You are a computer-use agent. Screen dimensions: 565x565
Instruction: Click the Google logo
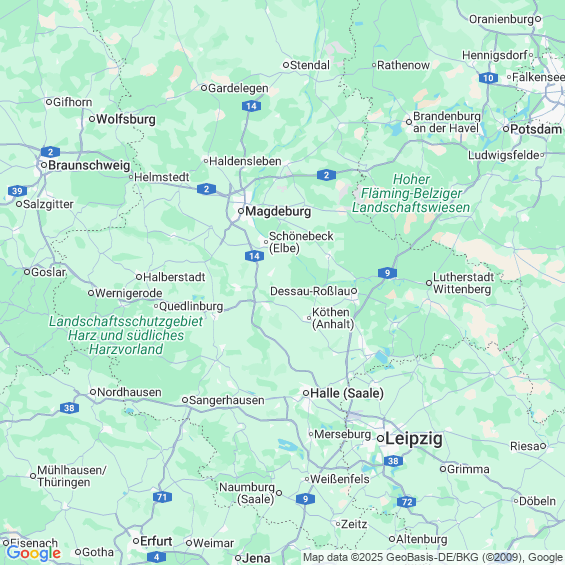pos(34,553)
